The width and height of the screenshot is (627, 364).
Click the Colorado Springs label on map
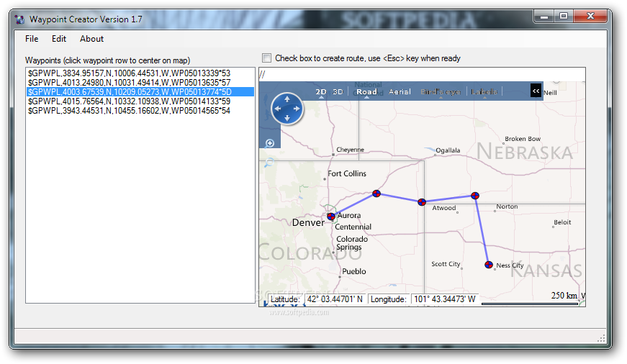click(x=351, y=243)
